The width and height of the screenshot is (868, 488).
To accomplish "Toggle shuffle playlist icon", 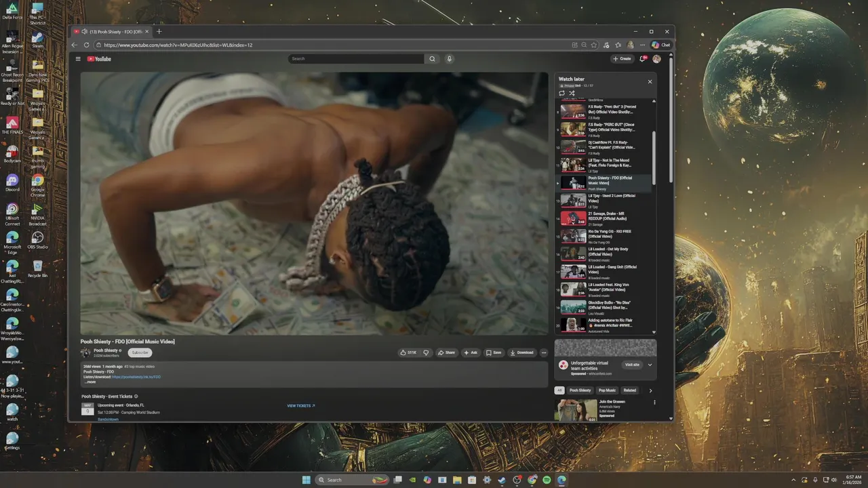I will pos(572,93).
